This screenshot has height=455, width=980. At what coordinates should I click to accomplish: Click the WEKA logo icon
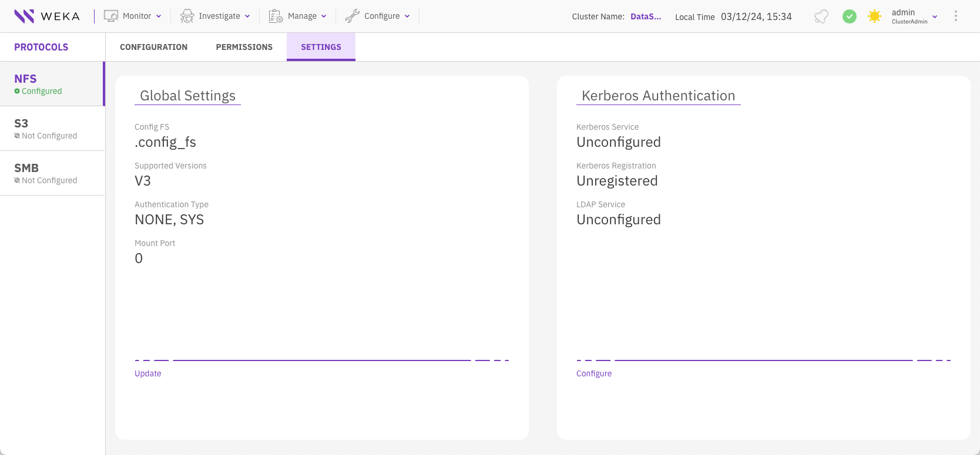coord(24,16)
